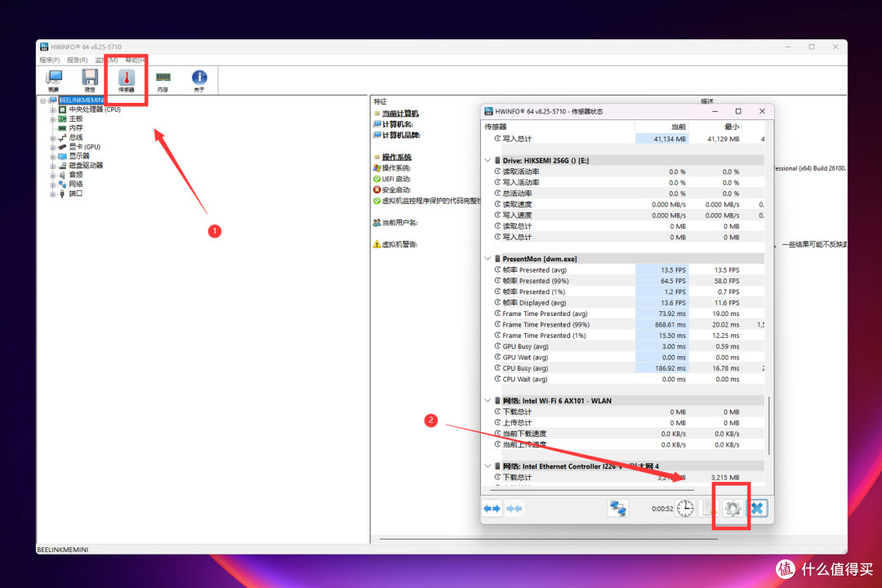Open the 程序(P) menu
The height and width of the screenshot is (588, 882).
pos(50,60)
